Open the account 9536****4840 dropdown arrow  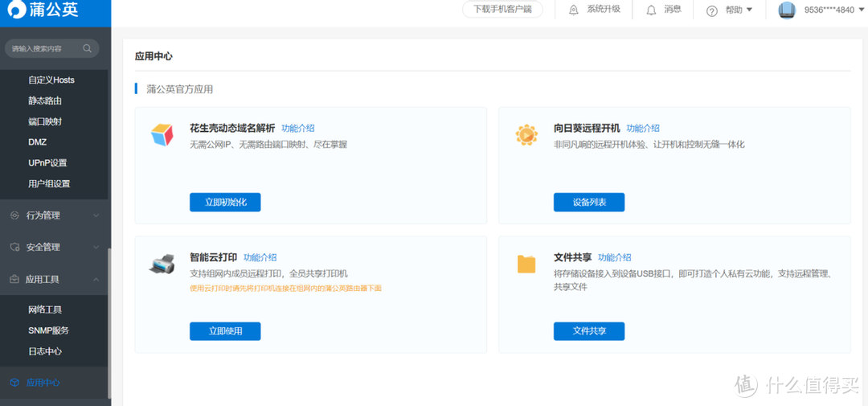click(862, 10)
